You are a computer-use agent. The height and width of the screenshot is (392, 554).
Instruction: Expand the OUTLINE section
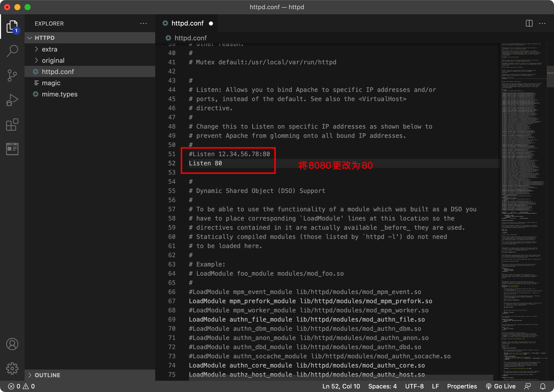tap(47, 375)
